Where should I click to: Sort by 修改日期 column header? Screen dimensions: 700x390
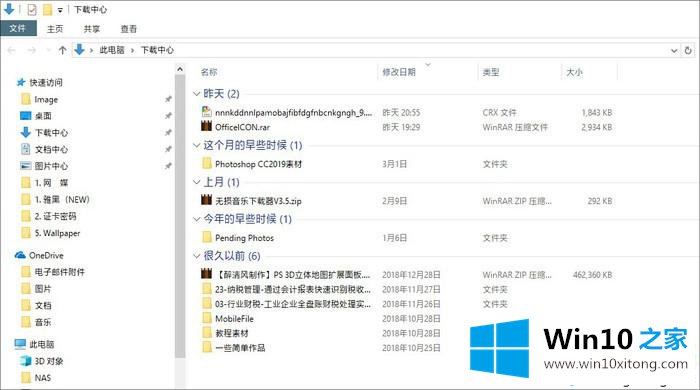399,72
